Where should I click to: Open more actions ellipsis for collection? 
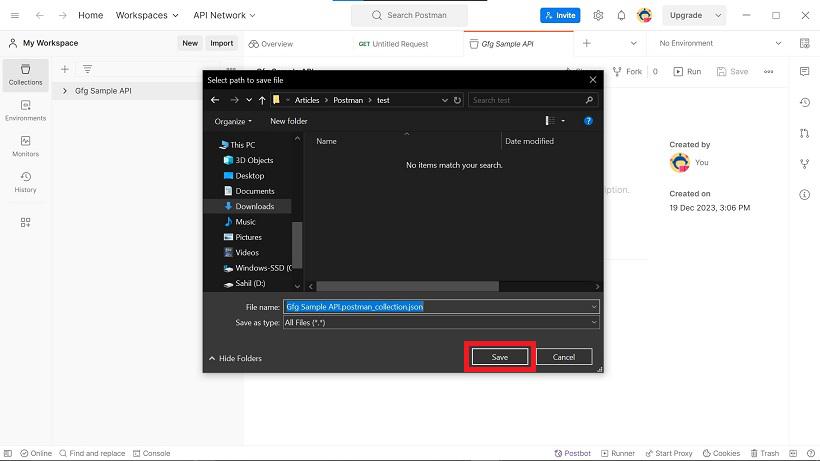768,72
